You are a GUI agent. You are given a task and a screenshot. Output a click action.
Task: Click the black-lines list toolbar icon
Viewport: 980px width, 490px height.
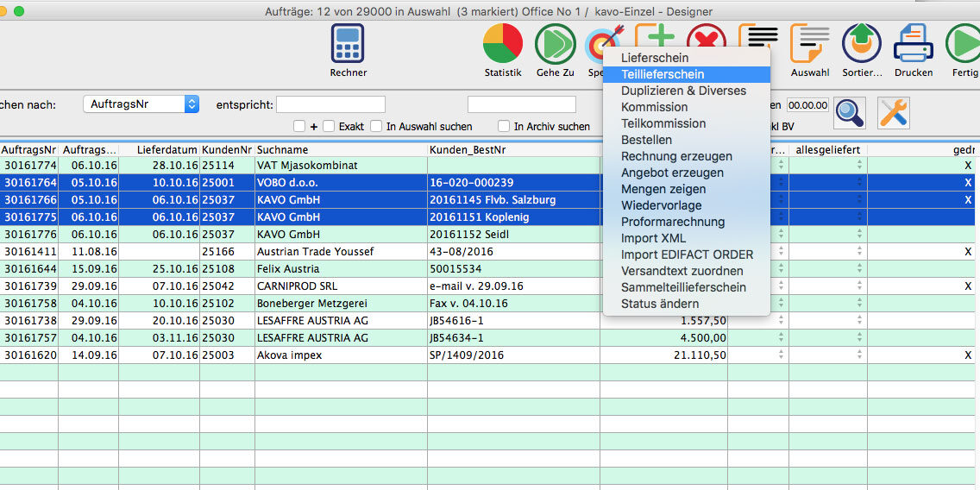coord(758,35)
